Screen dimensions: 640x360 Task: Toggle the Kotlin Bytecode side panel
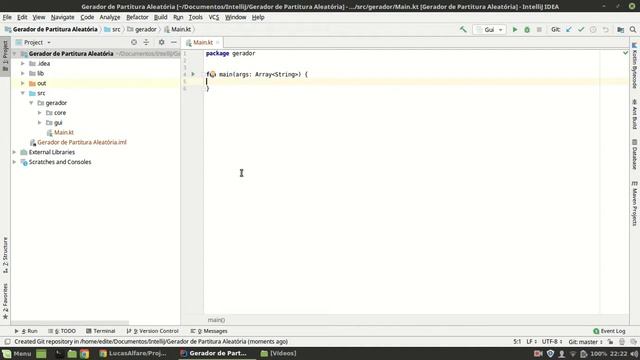[x=635, y=65]
